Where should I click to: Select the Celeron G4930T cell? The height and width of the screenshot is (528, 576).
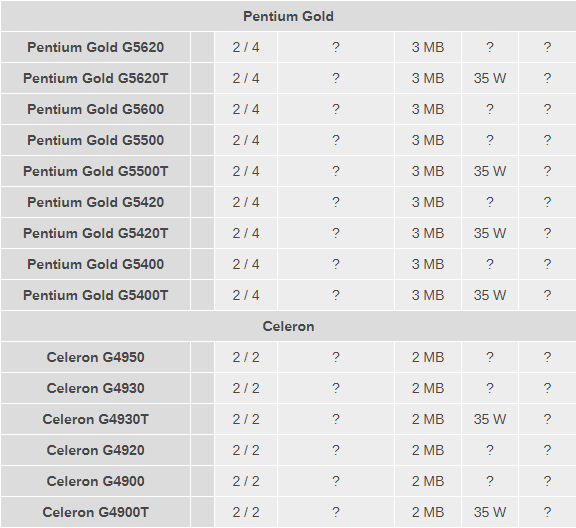pyautogui.click(x=96, y=419)
